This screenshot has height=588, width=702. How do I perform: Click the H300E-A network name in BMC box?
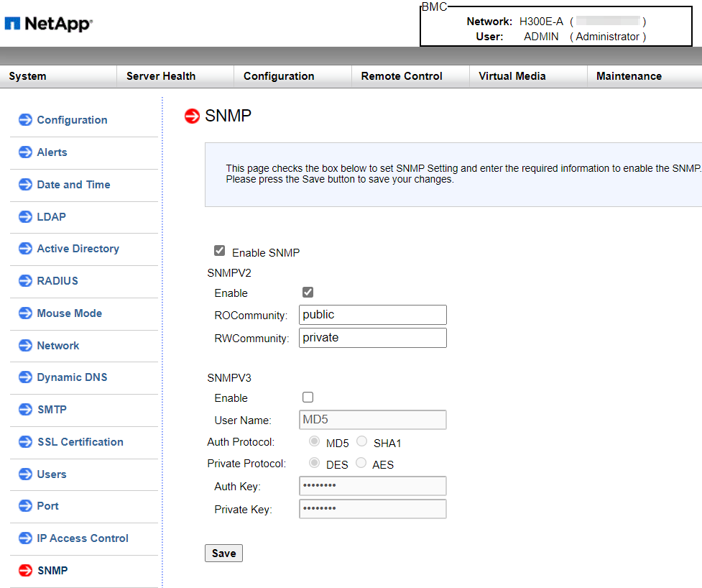tap(541, 22)
